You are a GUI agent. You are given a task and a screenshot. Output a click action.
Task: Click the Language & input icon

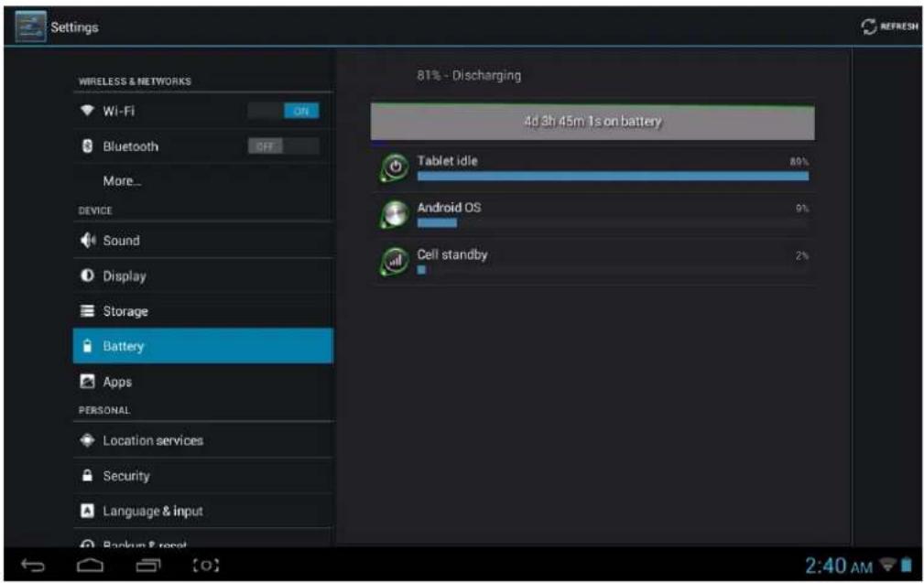87,512
